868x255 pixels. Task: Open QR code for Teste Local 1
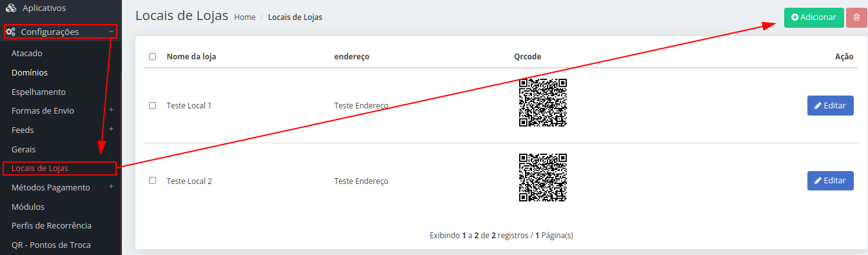coord(543,103)
